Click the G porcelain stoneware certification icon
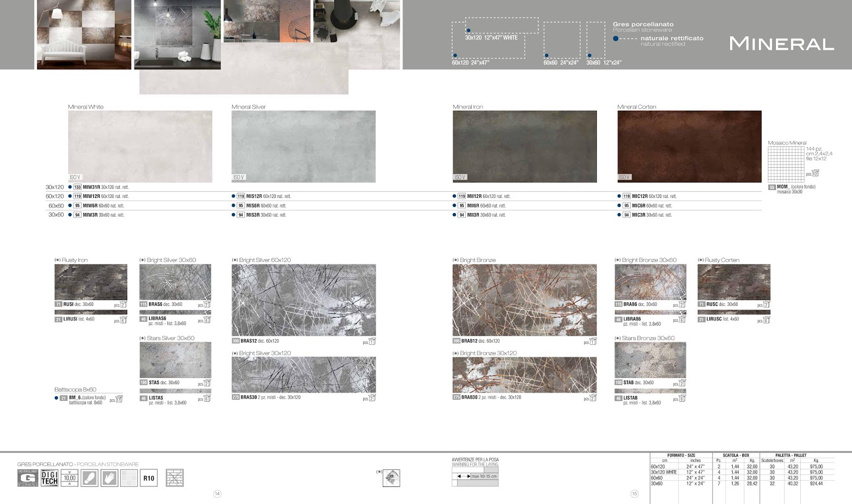Viewport: 852px width, 504px height. coord(28,478)
